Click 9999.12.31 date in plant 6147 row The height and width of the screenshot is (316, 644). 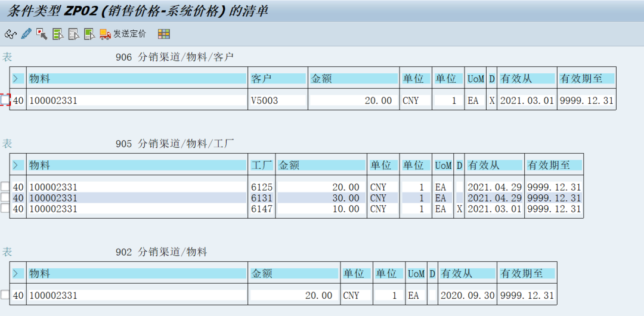pyautogui.click(x=555, y=209)
